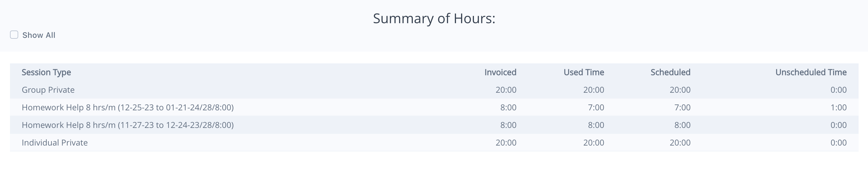Select the Session Type column header
The height and width of the screenshot is (169, 868).
coord(46,72)
